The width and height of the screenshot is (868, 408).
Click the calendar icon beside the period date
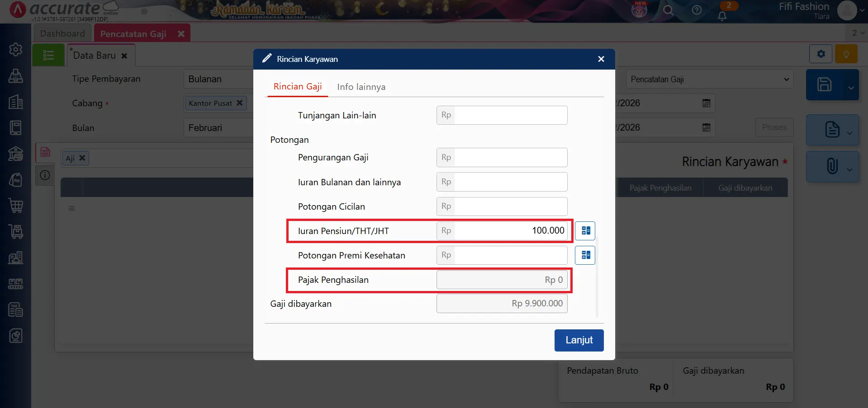click(706, 103)
